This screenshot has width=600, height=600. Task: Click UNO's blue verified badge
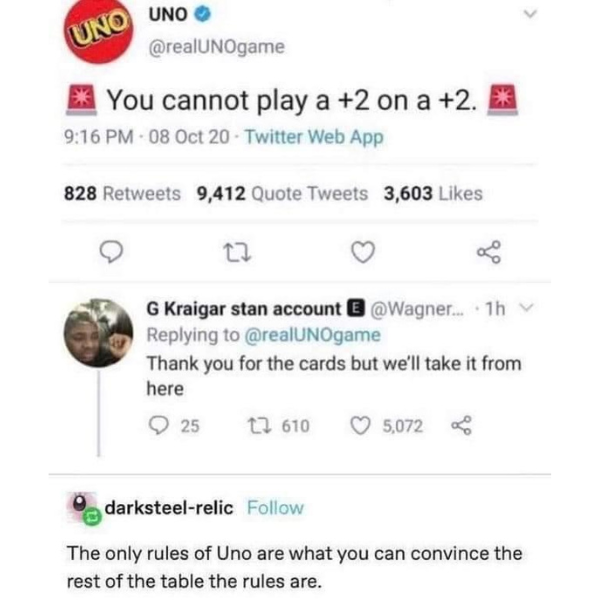(203, 15)
